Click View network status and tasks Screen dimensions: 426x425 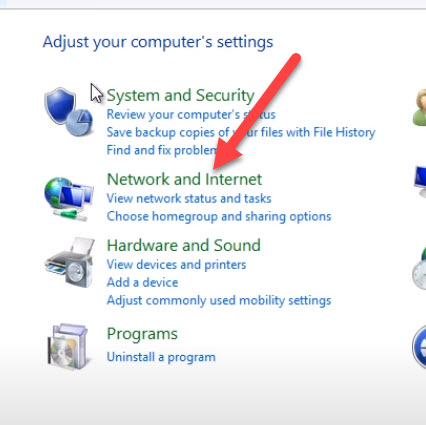tap(189, 199)
